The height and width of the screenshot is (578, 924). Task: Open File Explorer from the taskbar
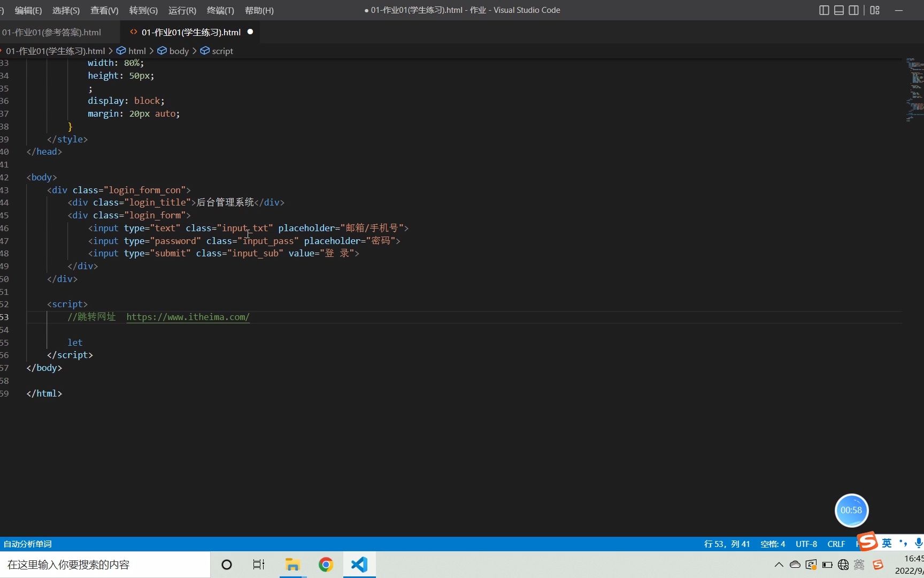[x=292, y=565]
